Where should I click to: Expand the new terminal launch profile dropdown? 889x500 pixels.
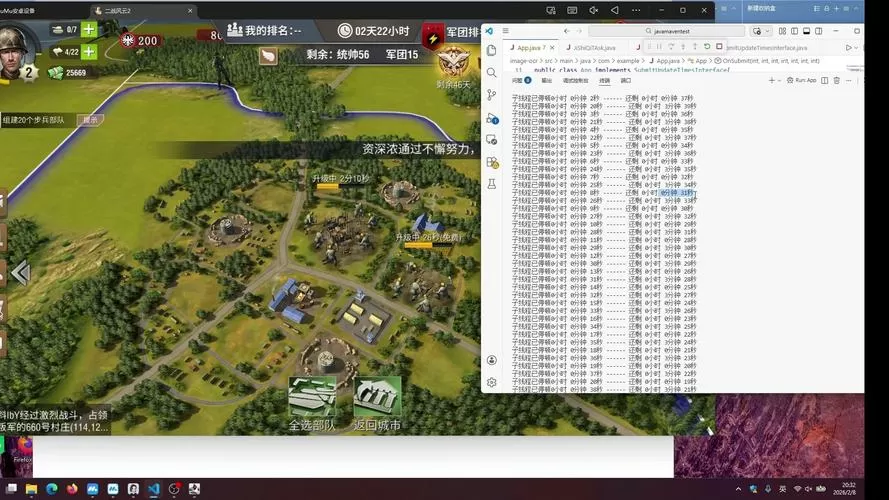778,80
